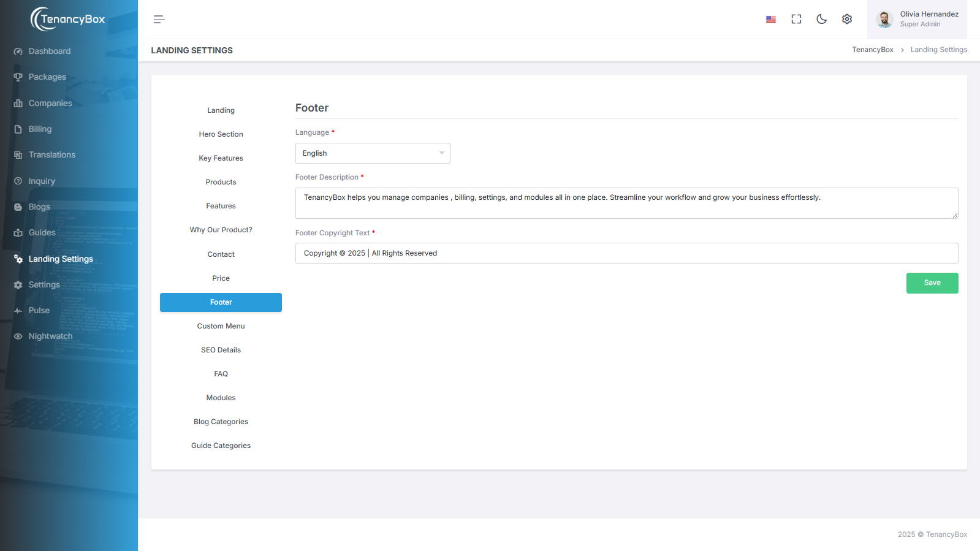Grab the textarea resize handle corner

click(x=955, y=215)
